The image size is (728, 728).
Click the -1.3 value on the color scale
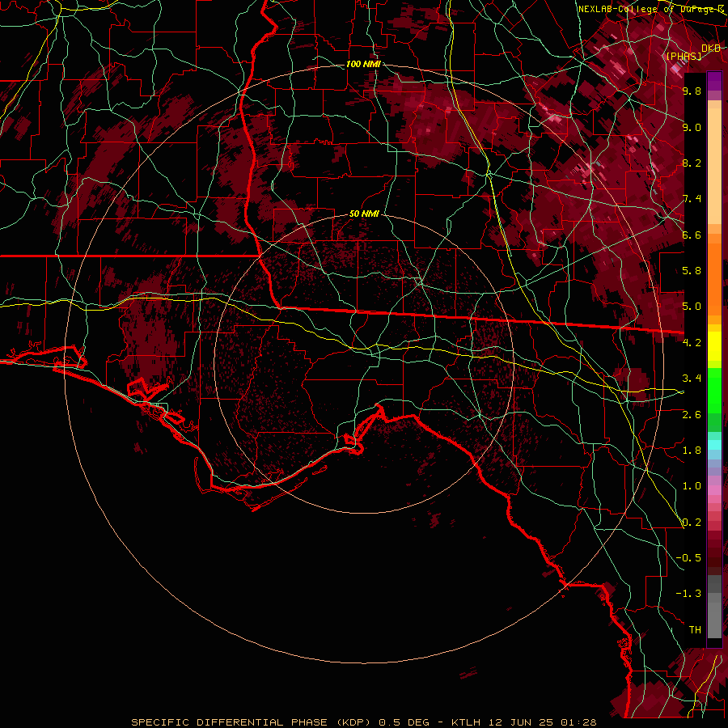click(688, 595)
